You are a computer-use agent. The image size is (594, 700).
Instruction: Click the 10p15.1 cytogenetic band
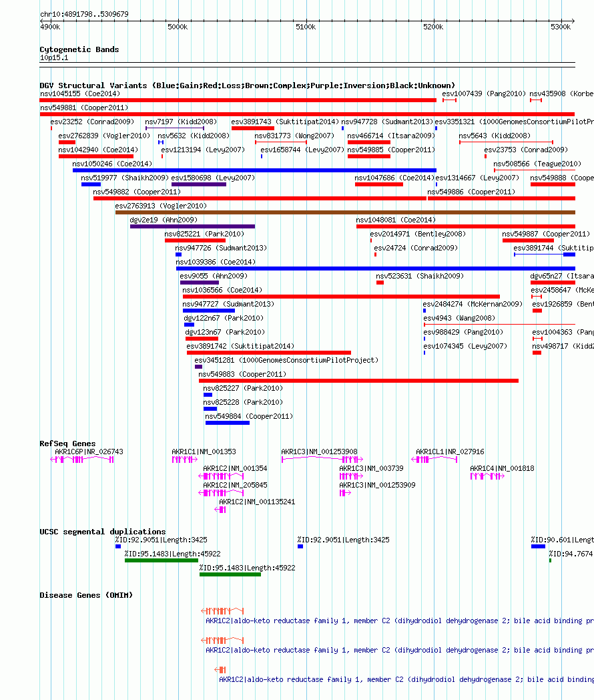click(307, 65)
